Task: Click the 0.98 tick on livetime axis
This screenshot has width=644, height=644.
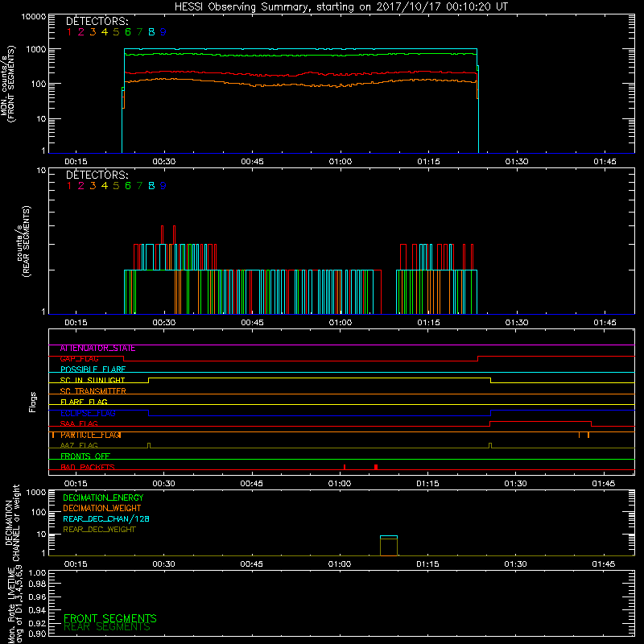Action: coord(37,584)
